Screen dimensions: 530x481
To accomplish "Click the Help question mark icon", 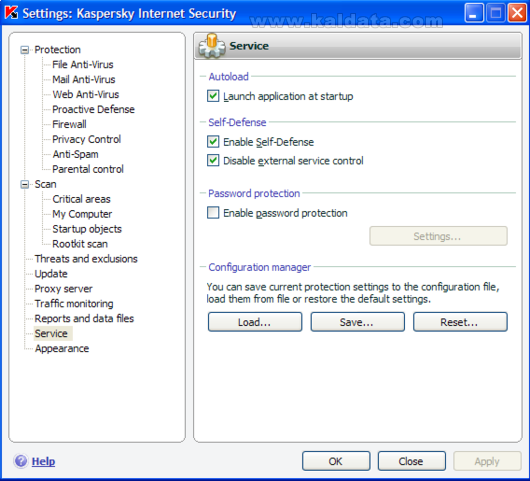I will click(x=21, y=461).
